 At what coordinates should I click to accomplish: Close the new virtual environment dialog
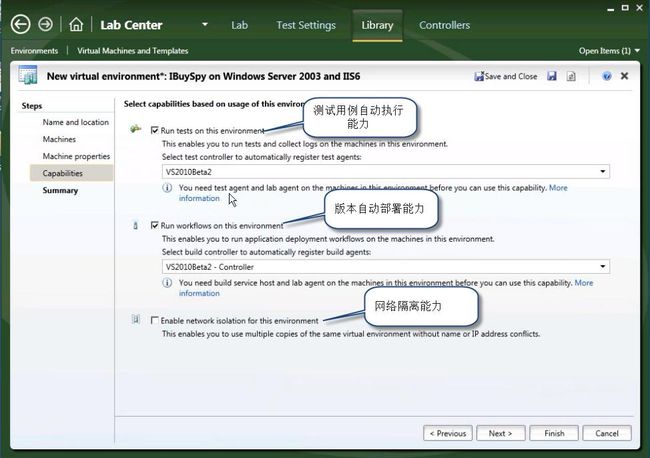[x=624, y=76]
